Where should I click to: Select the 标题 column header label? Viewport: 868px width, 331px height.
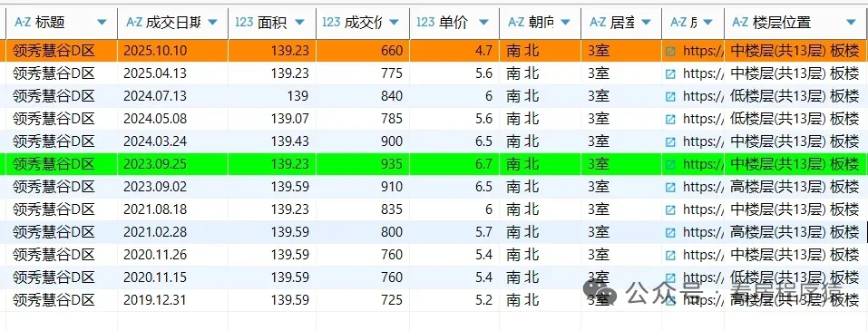click(50, 22)
